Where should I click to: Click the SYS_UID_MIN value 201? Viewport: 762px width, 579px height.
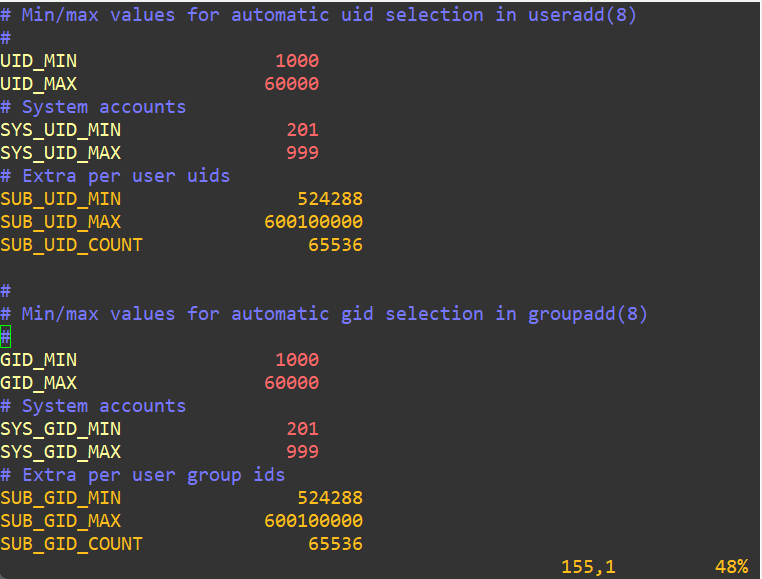click(x=302, y=130)
